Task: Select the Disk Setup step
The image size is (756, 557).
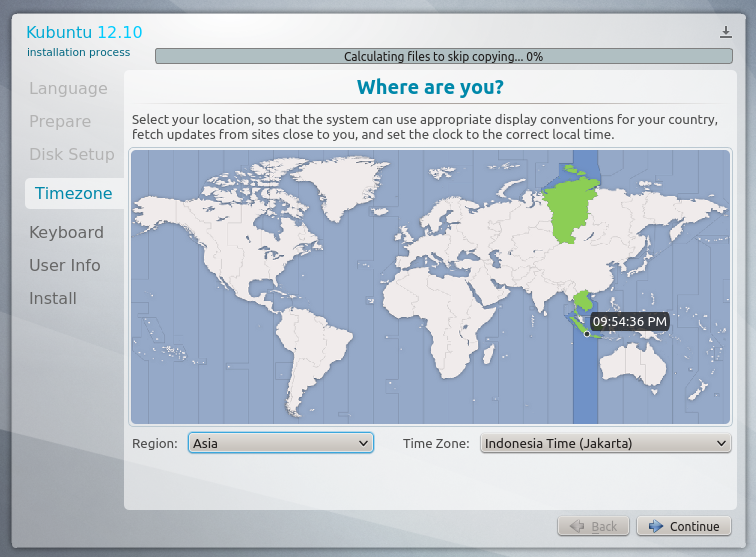Action: click(72, 154)
